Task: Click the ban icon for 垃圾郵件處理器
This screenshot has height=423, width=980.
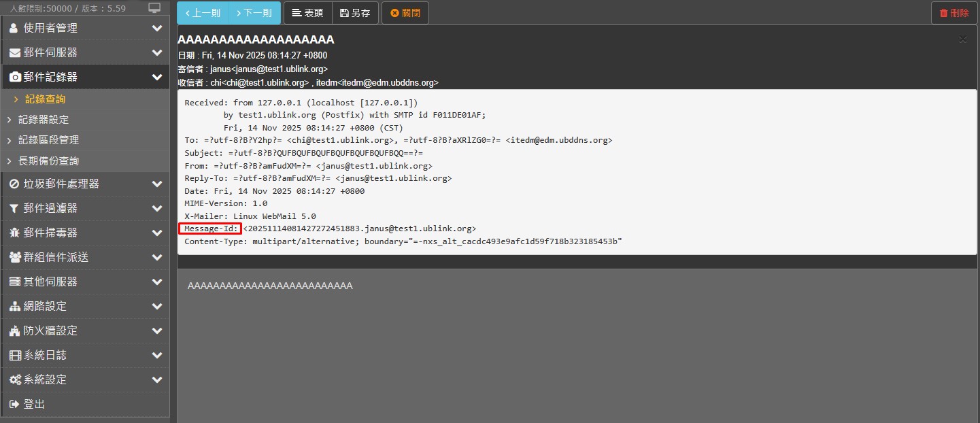Action: coord(14,184)
